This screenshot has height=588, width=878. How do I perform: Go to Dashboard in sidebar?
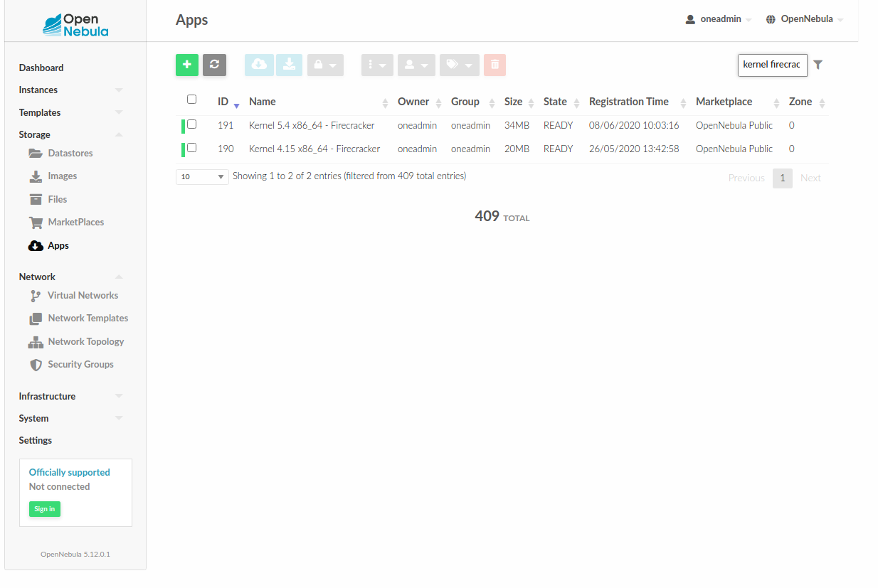[x=41, y=68]
